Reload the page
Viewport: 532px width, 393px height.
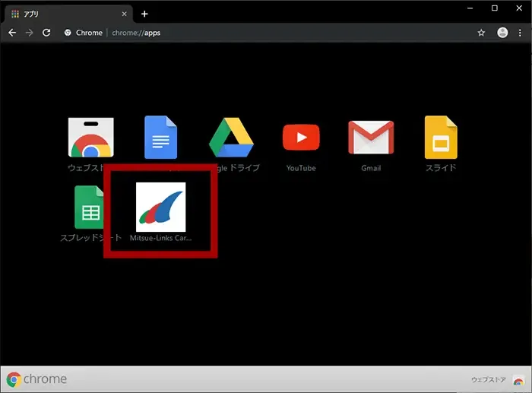tap(46, 33)
